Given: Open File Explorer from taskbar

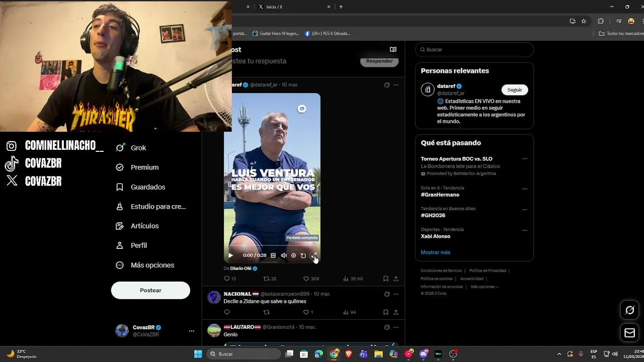Looking at the screenshot, I should 378,354.
